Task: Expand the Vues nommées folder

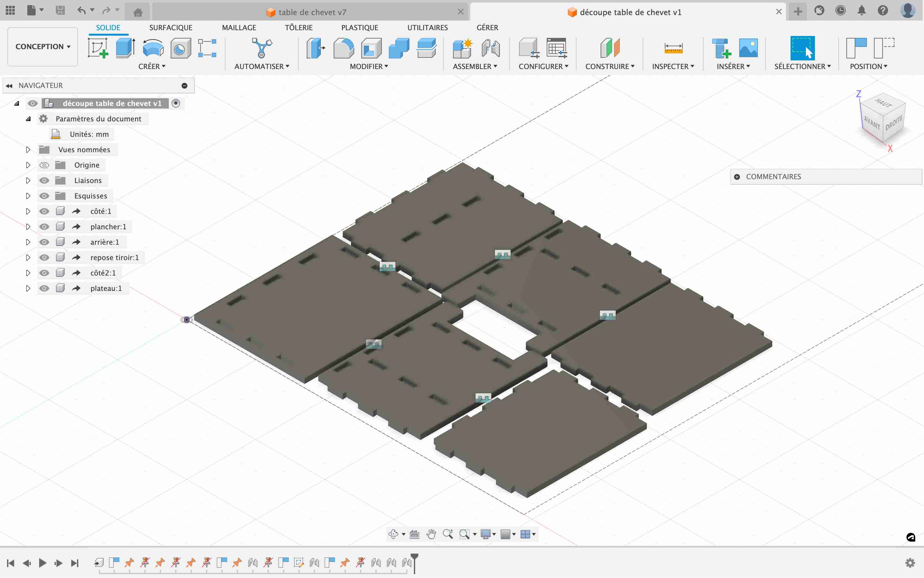Action: click(x=28, y=150)
